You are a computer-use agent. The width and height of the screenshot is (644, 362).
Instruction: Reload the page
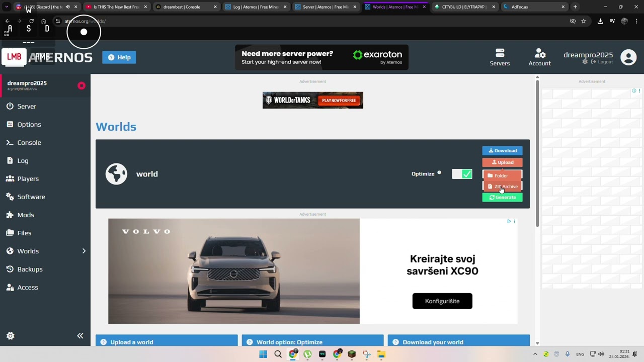click(x=31, y=21)
